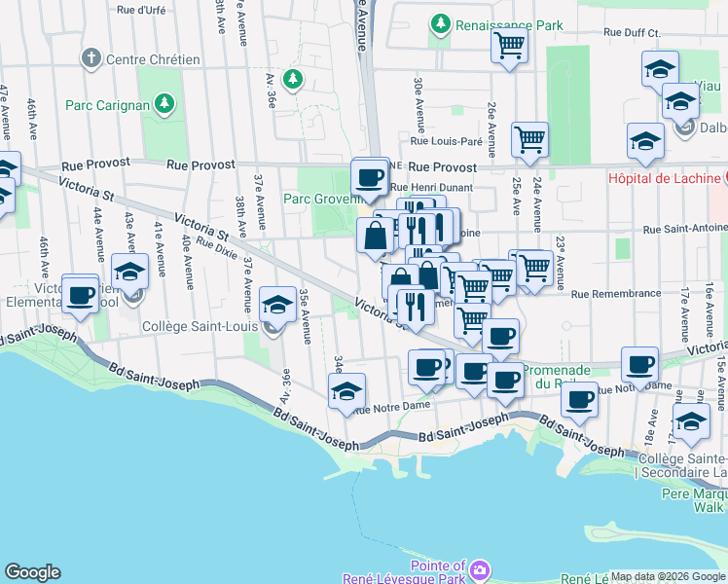728x584 pixels.
Task: Click the Rue Saint-Antoine label at right
Action: point(685,229)
